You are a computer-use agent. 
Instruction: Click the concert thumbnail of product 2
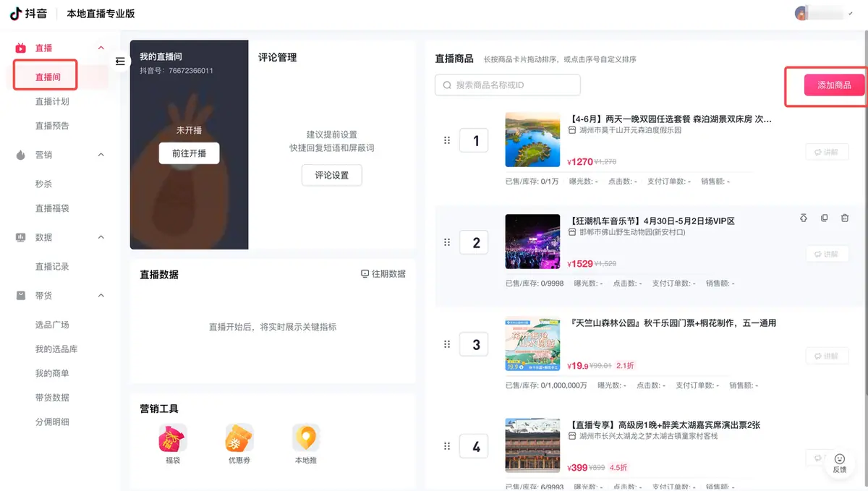click(532, 242)
